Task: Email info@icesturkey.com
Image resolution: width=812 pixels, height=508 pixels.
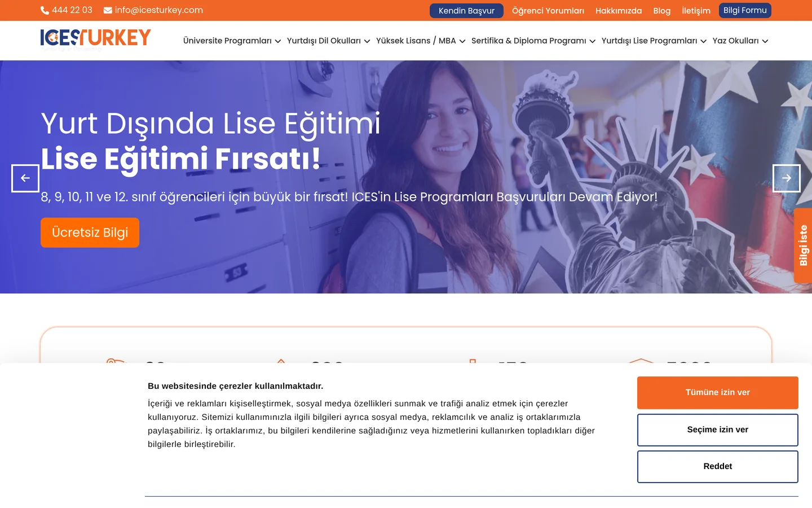Action: click(159, 10)
